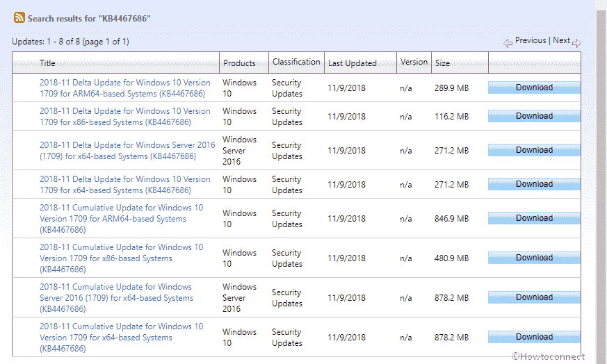Viewport: 607px width, 364px height.
Task: Click the vertical scrollbar on the right
Action: pyautogui.click(x=601, y=182)
